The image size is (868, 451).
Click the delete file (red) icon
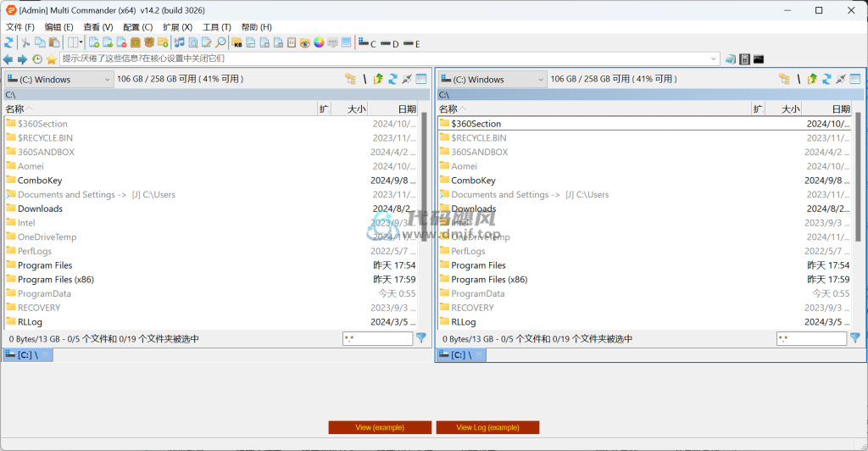122,42
